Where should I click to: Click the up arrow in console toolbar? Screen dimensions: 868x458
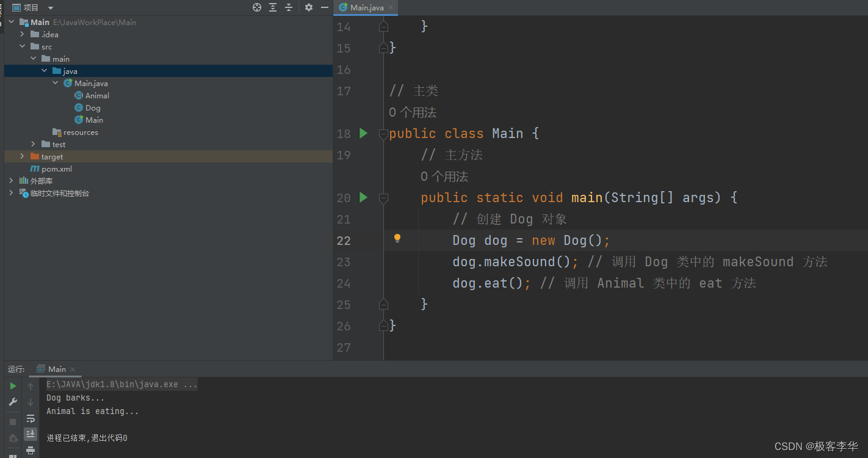(31, 386)
